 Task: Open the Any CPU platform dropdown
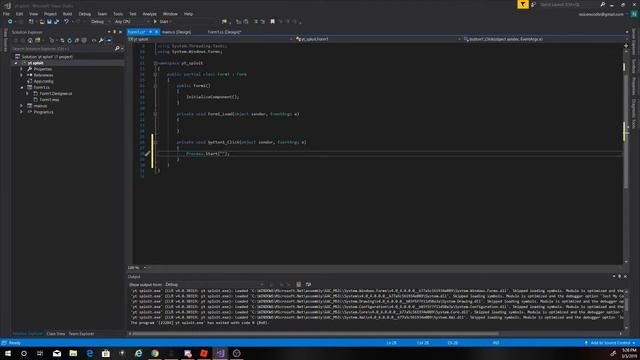(131, 22)
